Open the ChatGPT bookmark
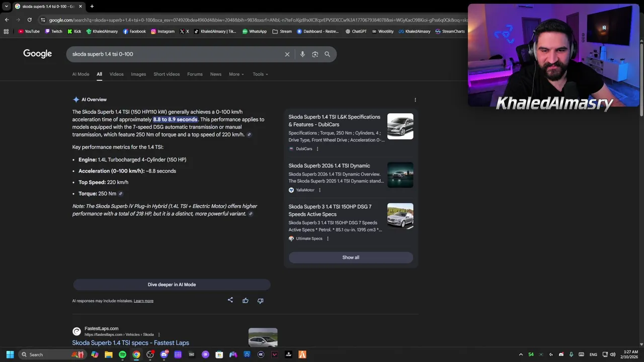The width and height of the screenshot is (644, 362). point(356,31)
